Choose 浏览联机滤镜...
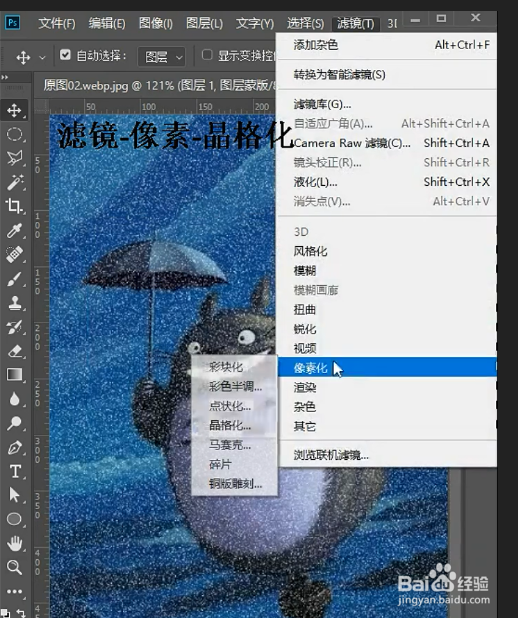 (387, 455)
